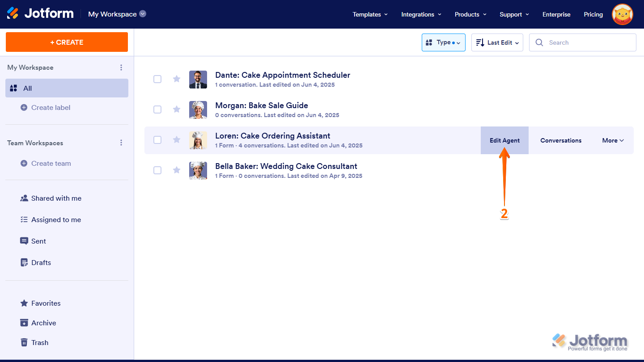Go to the Archive folder
The image size is (644, 362).
point(43,323)
